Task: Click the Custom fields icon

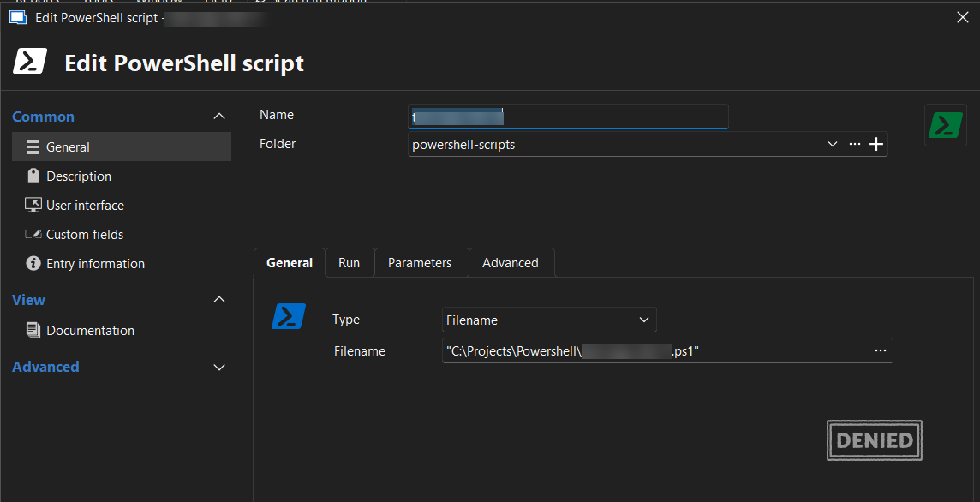Action: [33, 234]
